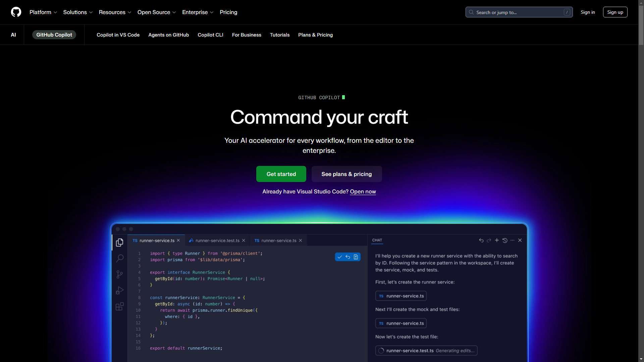Close the Chat panel with the X icon
Screen dimensions: 644x362
click(520, 240)
